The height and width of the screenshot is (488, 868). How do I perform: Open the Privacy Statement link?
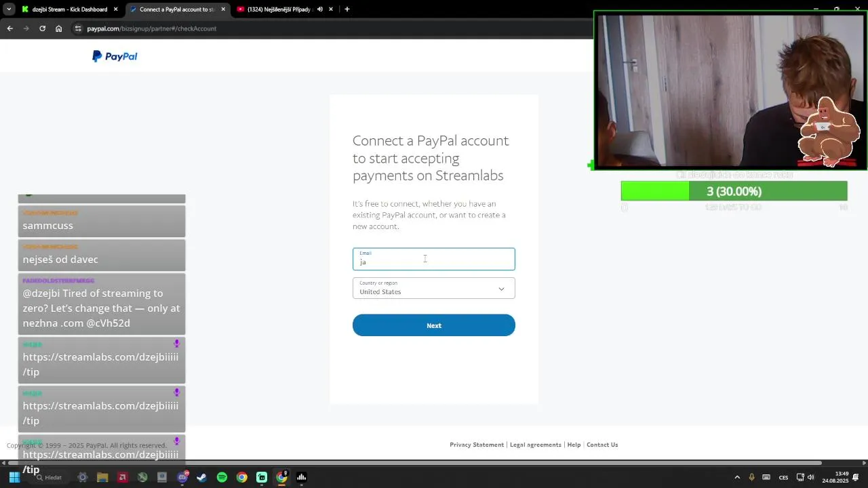tap(477, 445)
